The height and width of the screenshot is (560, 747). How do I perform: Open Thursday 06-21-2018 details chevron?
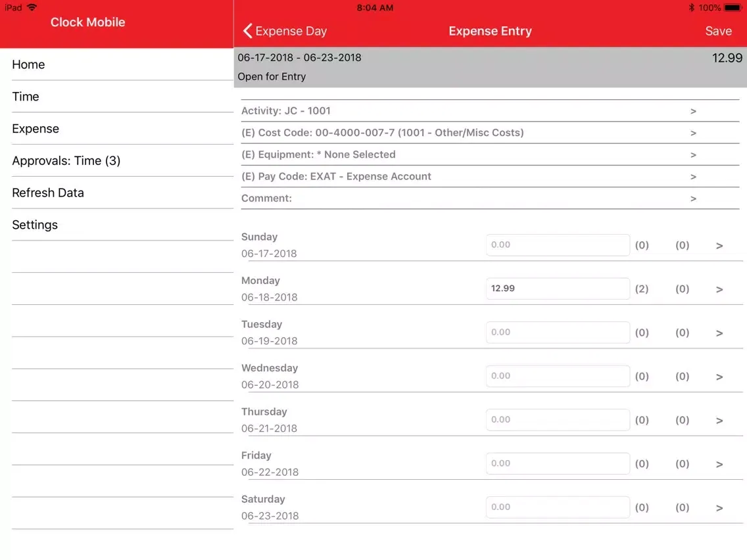pyautogui.click(x=719, y=421)
